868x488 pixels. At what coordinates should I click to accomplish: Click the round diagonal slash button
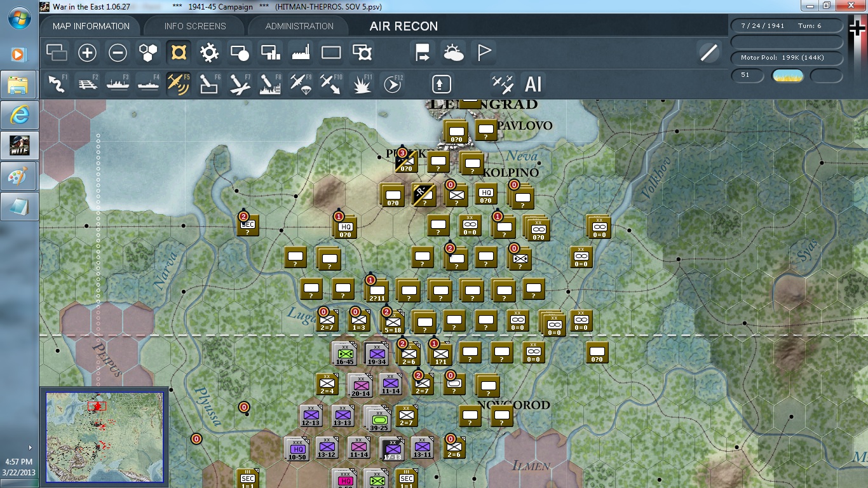tap(709, 53)
